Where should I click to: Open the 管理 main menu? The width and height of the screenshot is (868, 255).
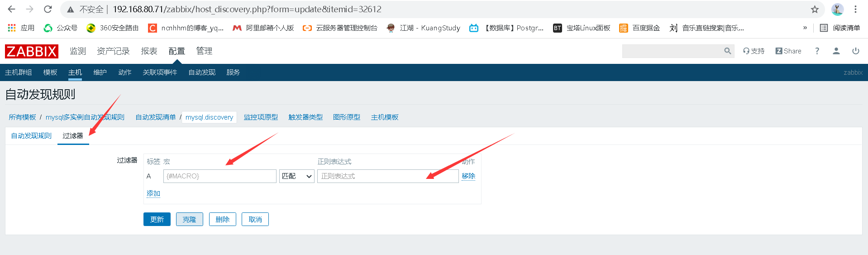(204, 51)
